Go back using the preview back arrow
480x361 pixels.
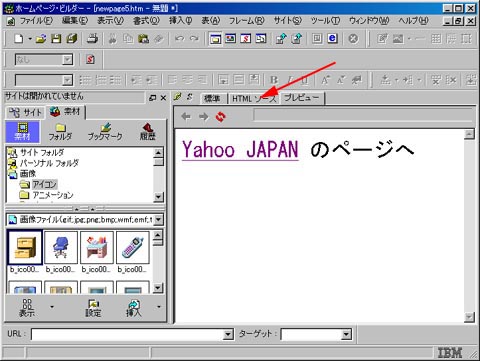click(186, 116)
